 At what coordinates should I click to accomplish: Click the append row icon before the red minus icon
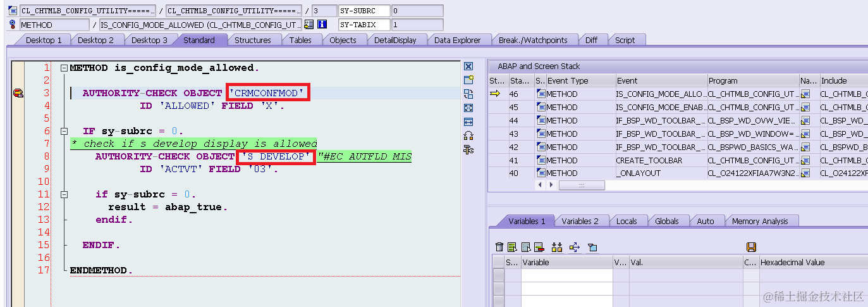click(x=525, y=247)
